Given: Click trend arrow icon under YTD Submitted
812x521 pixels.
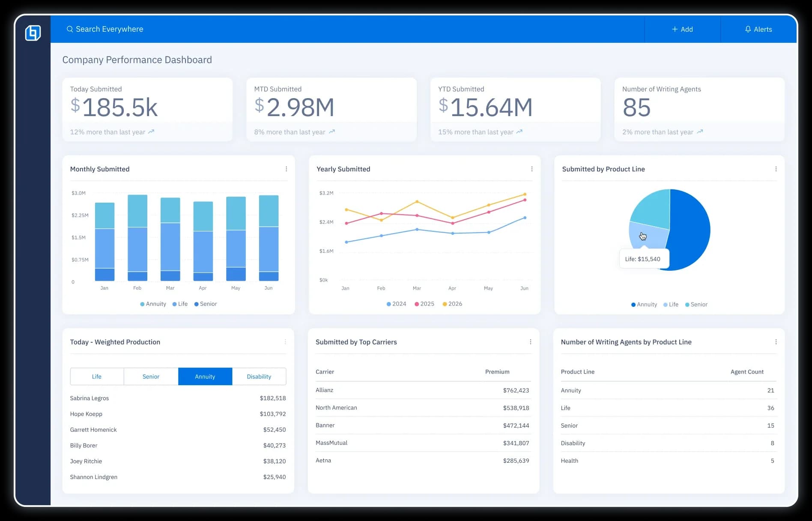Looking at the screenshot, I should 519,132.
